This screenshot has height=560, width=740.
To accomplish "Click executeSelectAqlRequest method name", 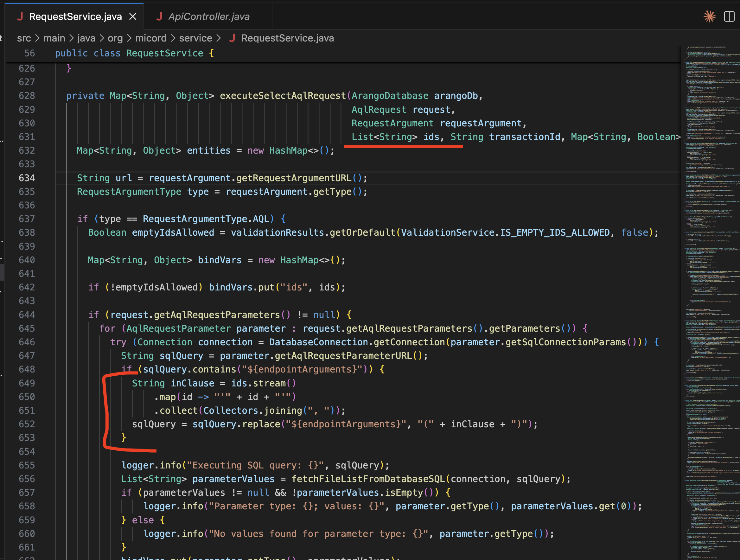I will click(283, 96).
